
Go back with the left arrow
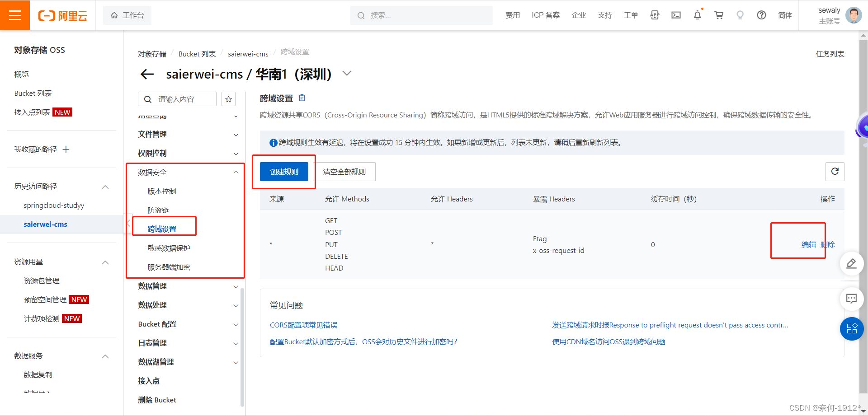(x=147, y=74)
